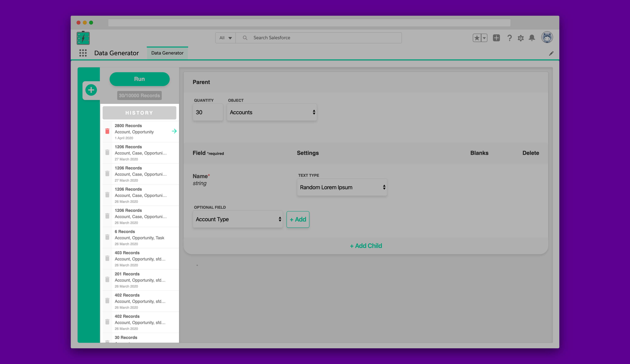Click the + Add Child link

[366, 246]
